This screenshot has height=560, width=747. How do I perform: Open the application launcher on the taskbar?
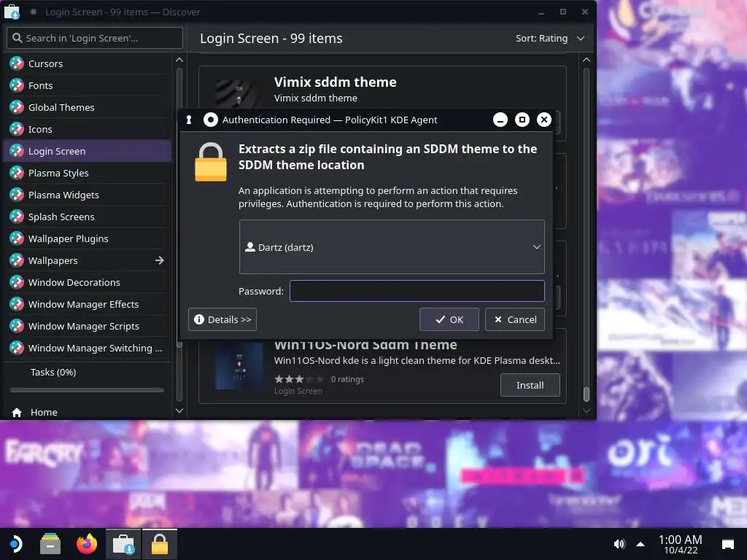tap(16, 544)
